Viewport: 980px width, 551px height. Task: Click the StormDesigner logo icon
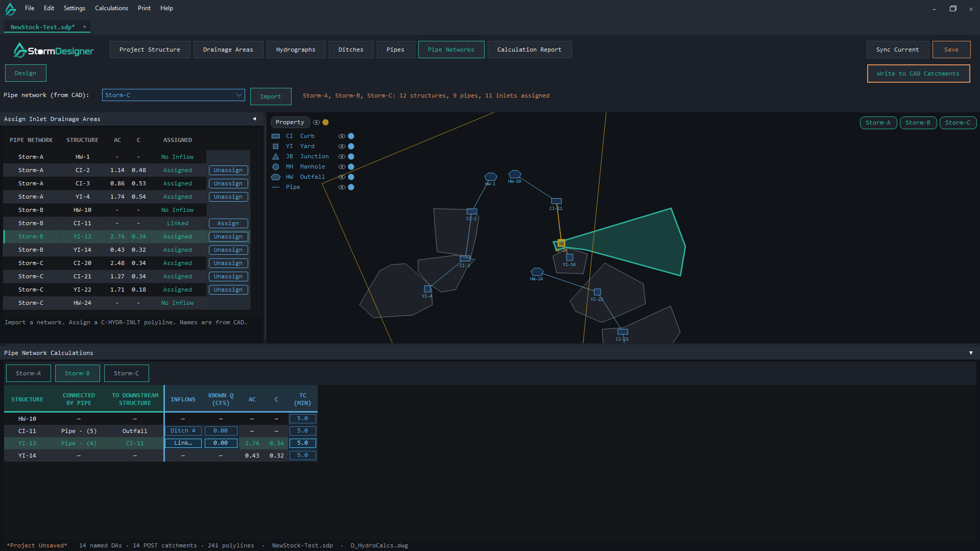[x=19, y=50]
